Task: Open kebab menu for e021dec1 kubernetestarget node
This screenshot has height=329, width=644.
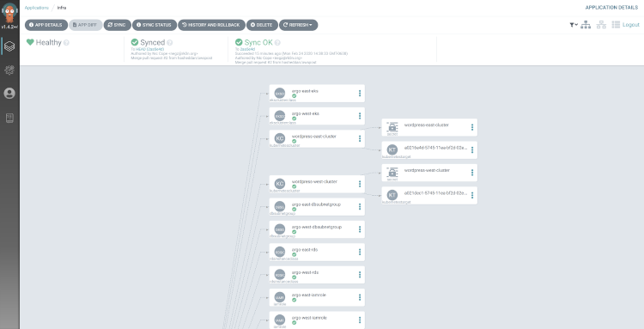Action: (472, 195)
